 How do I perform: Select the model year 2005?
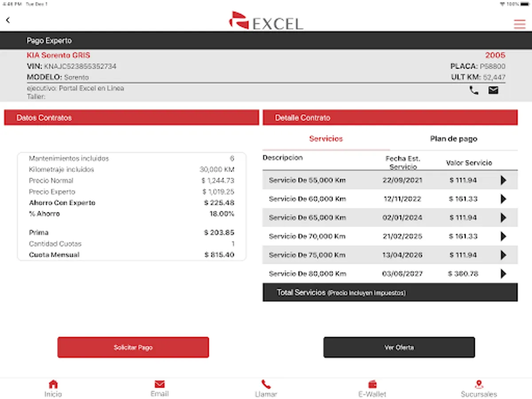(495, 55)
